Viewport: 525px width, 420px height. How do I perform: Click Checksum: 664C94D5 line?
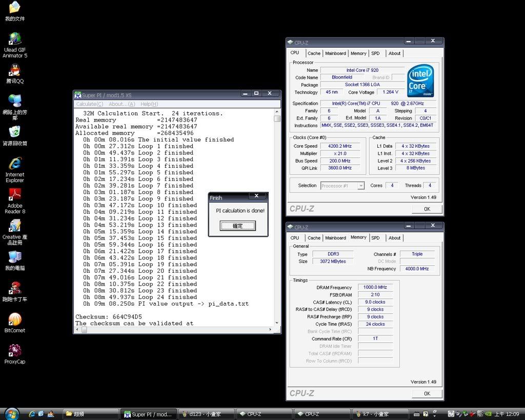[x=109, y=316]
